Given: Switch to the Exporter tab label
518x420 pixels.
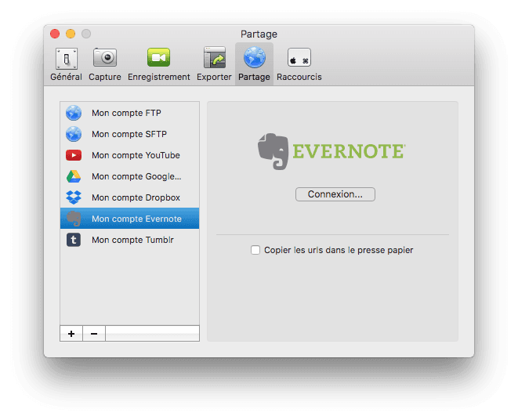Looking at the screenshot, I should click(x=214, y=77).
